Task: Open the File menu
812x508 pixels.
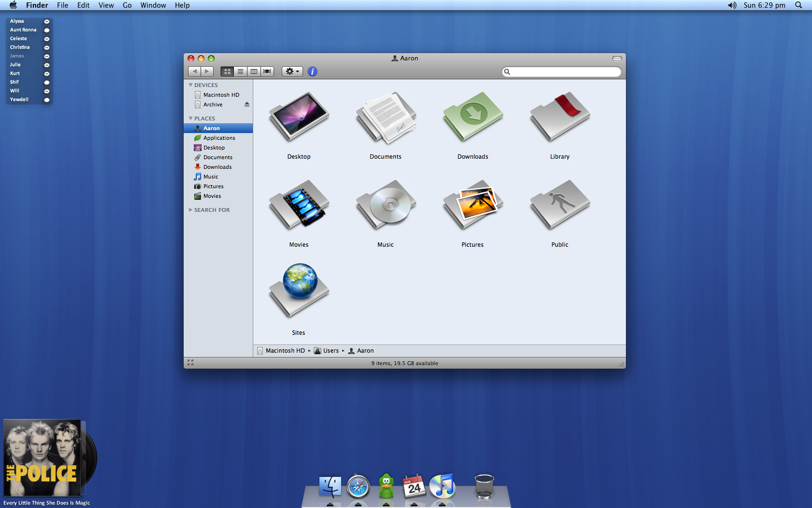Action: [62, 5]
